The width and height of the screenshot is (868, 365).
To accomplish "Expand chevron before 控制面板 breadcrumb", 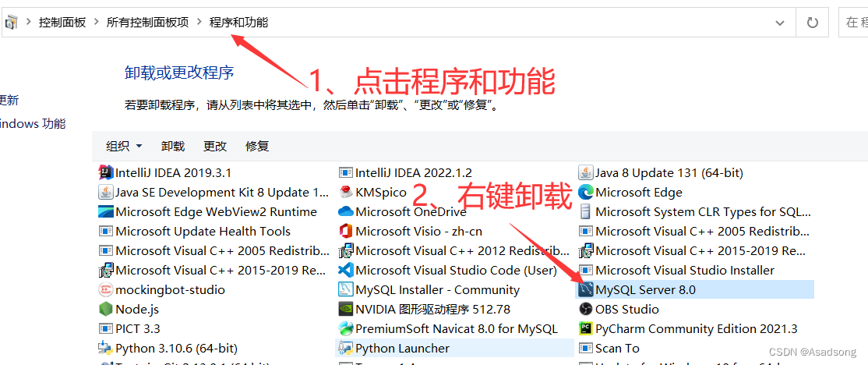I will tap(28, 23).
